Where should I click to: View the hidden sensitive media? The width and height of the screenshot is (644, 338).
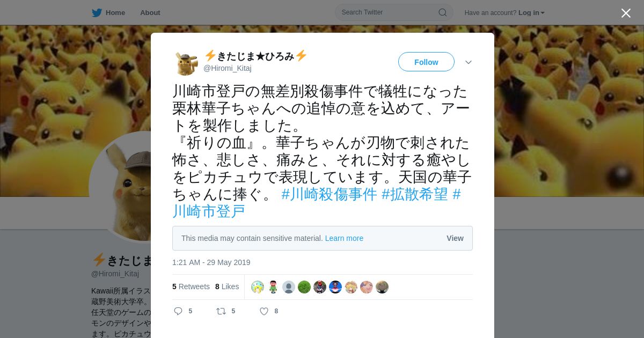[455, 238]
